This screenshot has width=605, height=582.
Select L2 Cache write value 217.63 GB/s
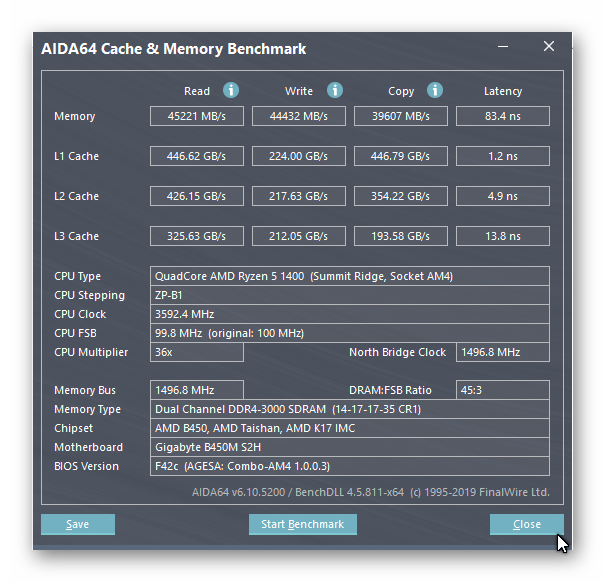pos(299,196)
